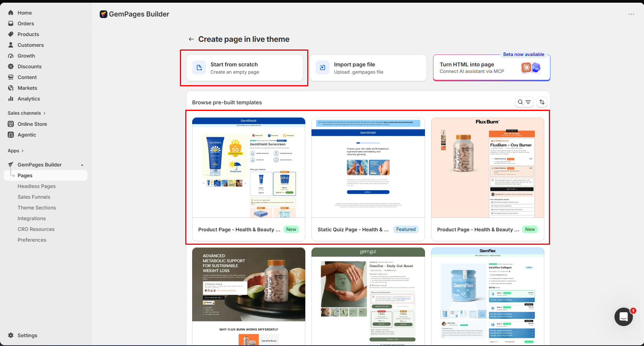
Task: Click the Products tag icon
Action: coord(11,34)
